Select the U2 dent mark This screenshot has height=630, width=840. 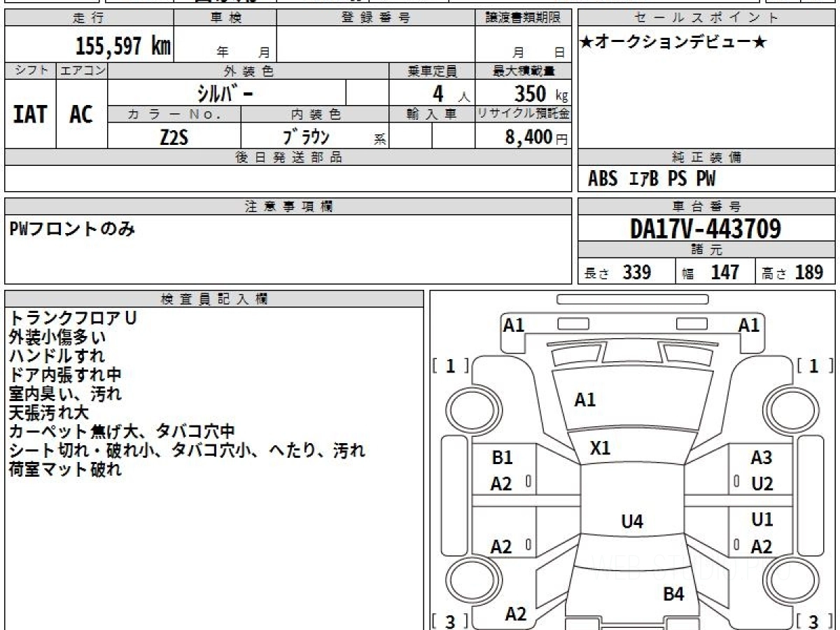coord(762,484)
